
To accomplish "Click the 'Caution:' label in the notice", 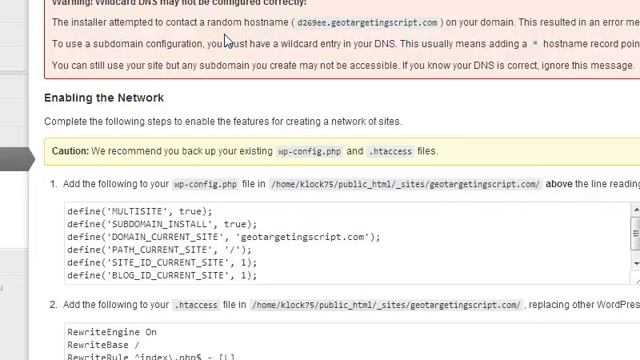I will point(70,151).
